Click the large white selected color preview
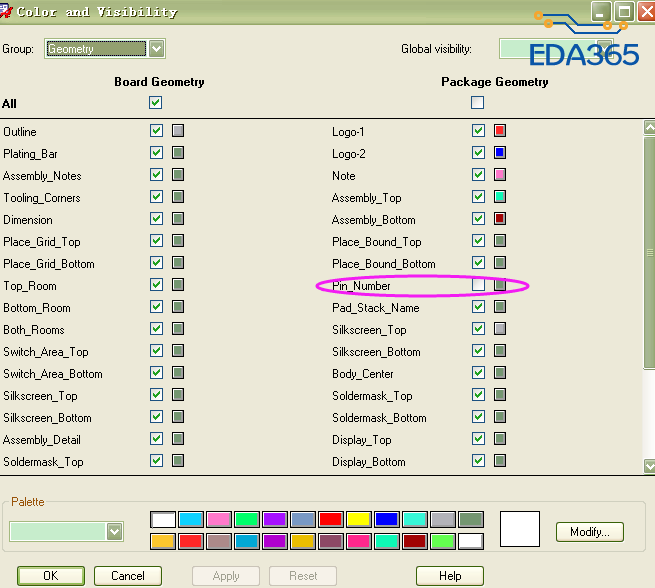 pos(520,529)
